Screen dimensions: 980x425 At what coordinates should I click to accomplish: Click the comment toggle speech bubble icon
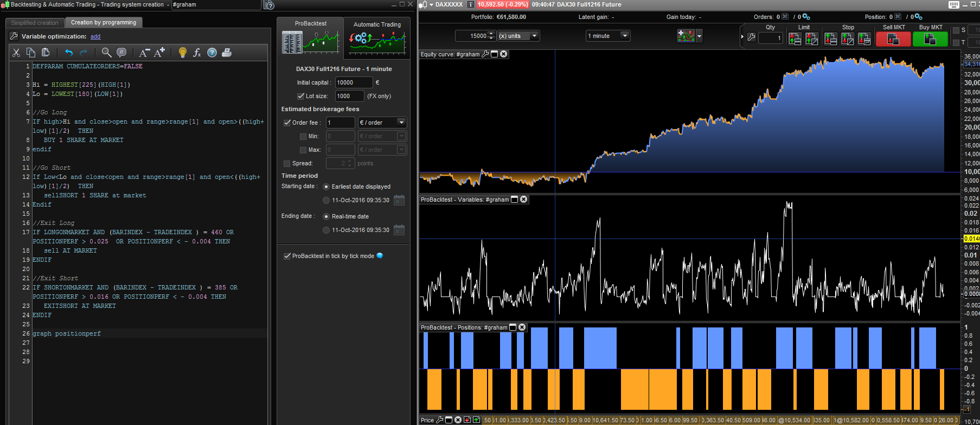click(121, 53)
